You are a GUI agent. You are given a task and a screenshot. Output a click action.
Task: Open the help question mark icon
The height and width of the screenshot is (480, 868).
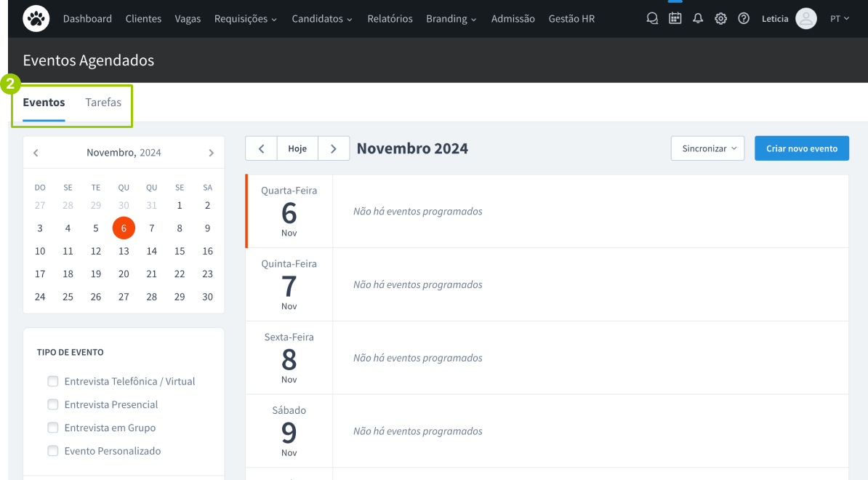click(744, 19)
